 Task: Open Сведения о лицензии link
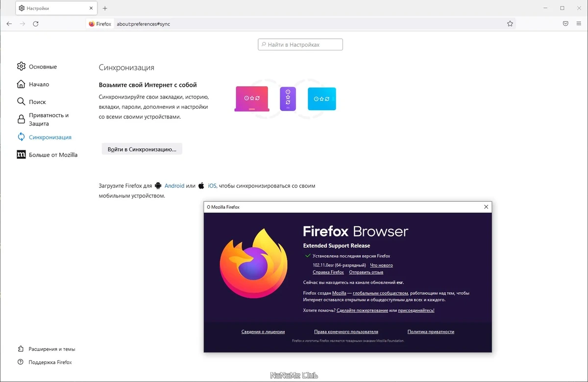263,332
